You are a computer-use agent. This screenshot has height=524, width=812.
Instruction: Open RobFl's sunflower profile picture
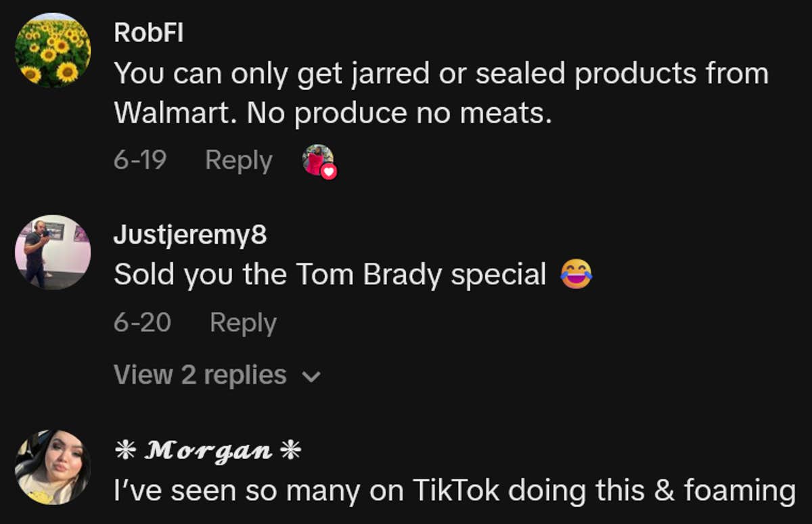[53, 51]
